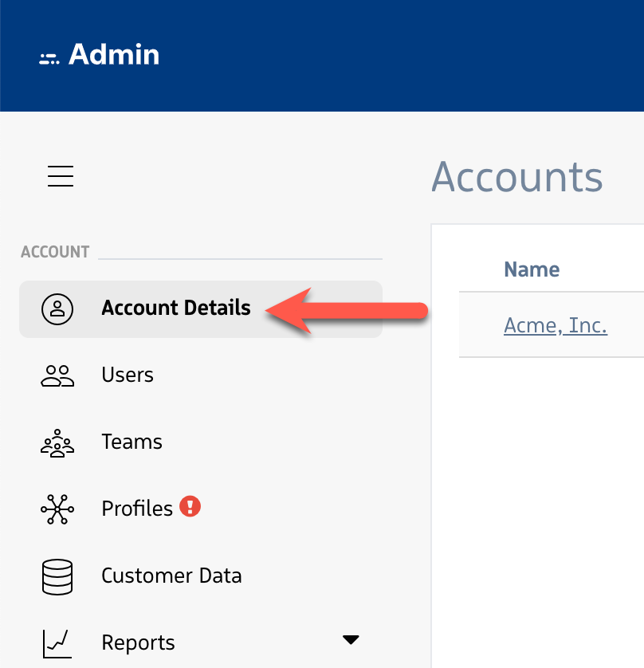Click the Reports chart icon
This screenshot has width=644, height=668.
[56, 642]
